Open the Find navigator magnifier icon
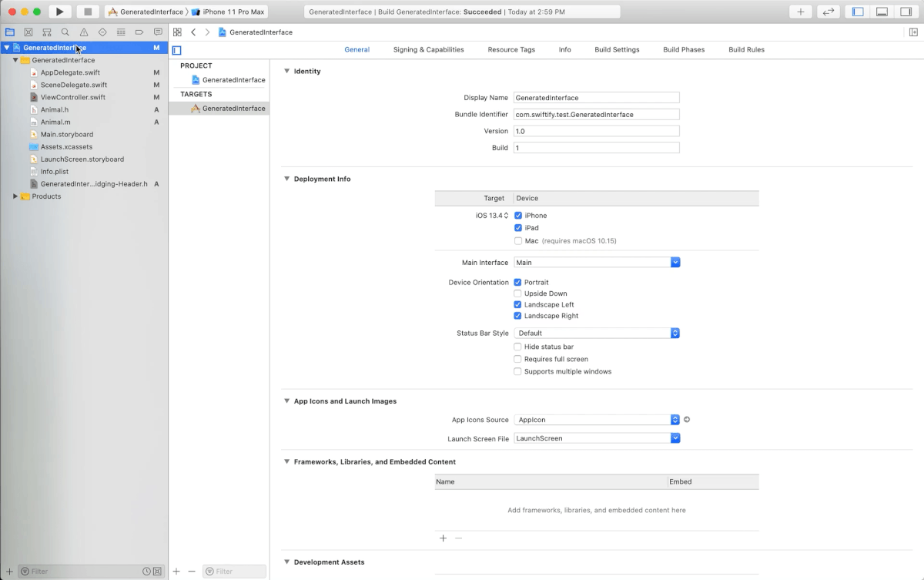The image size is (924, 580). (65, 32)
